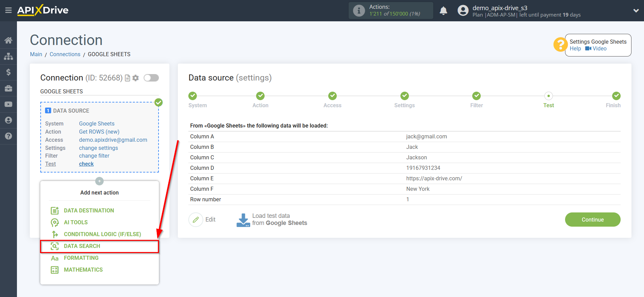Open the profile sidebar icon
This screenshot has height=297, width=644.
coord(8,120)
